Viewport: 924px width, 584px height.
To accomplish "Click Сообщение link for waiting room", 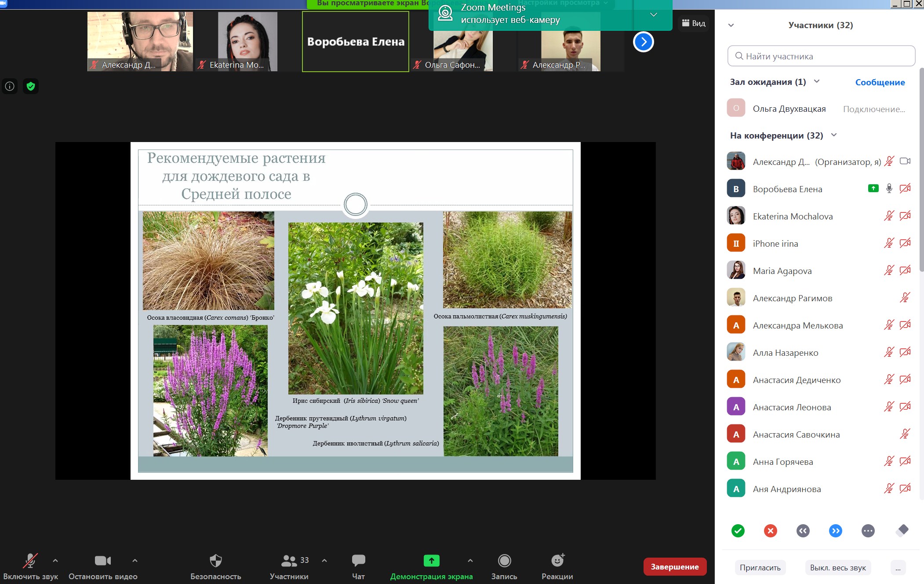I will pyautogui.click(x=880, y=82).
